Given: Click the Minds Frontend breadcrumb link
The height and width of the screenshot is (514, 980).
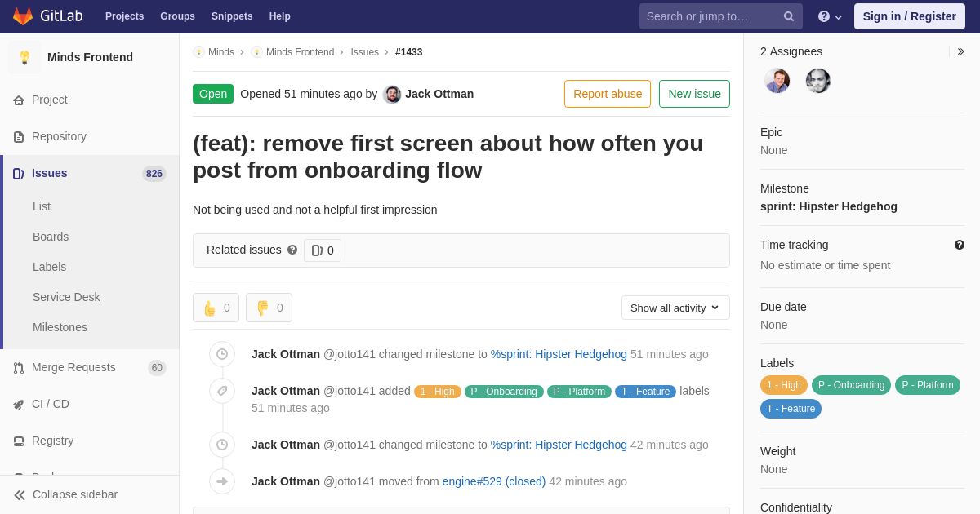Looking at the screenshot, I should 300,52.
